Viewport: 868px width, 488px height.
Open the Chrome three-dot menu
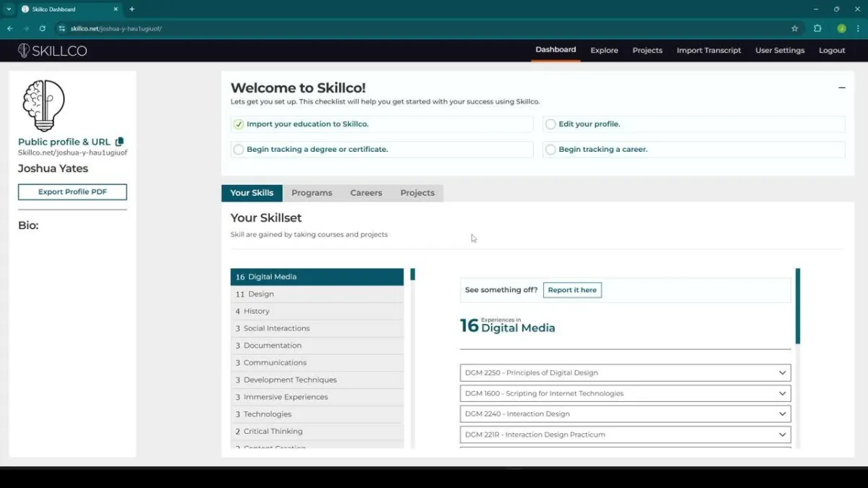coord(859,29)
